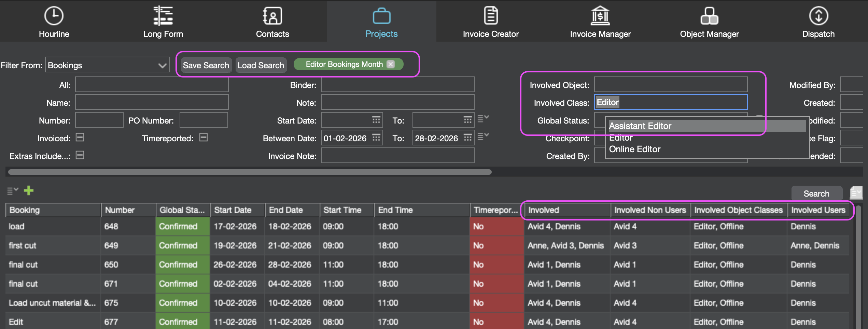868x329 pixels.
Task: Open the Hourline clock icon
Action: (x=54, y=16)
